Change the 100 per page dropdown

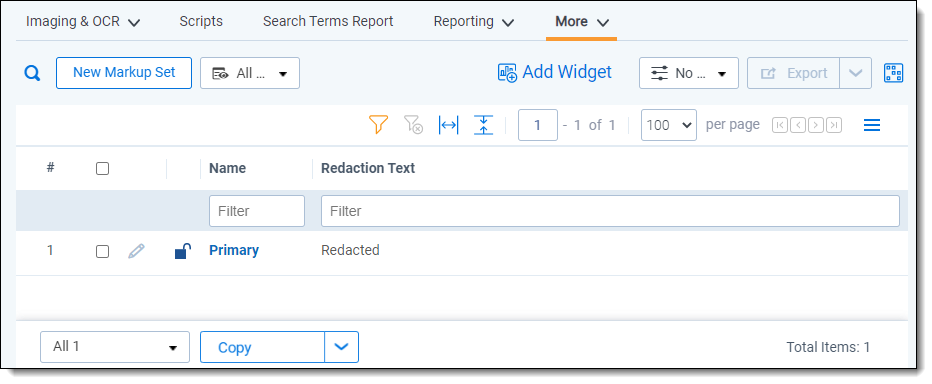[x=669, y=125]
